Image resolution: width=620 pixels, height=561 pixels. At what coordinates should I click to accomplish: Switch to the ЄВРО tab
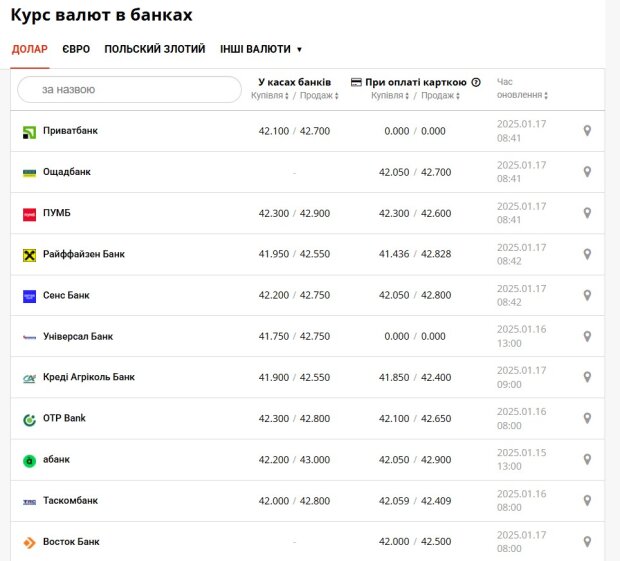click(76, 49)
